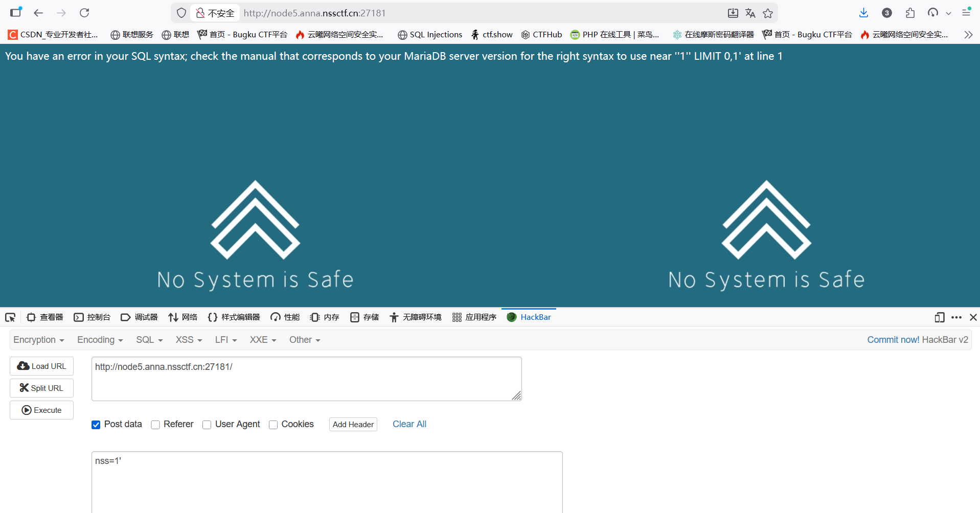Screen dimensions: 980x513
Task: Switch to the 查看器 inspector tab
Action: [x=45, y=317]
